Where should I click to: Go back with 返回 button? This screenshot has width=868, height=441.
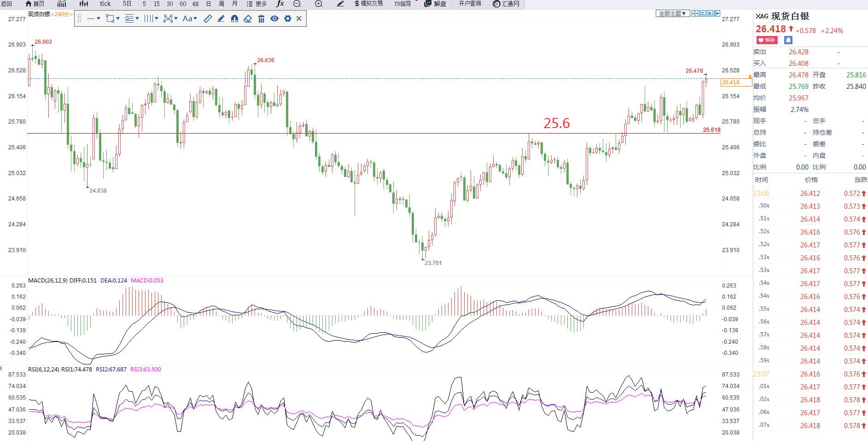(x=6, y=4)
